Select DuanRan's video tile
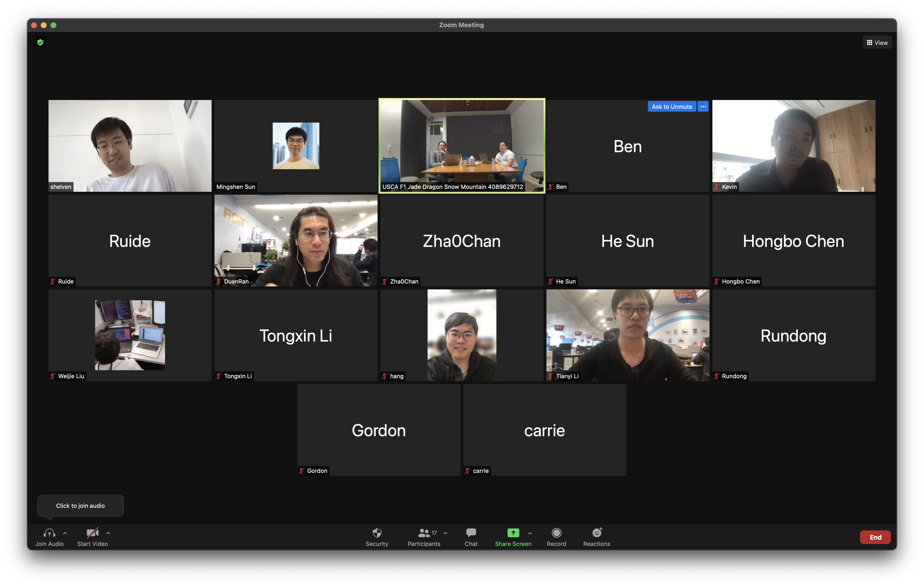The height and width of the screenshot is (586, 924). click(296, 240)
